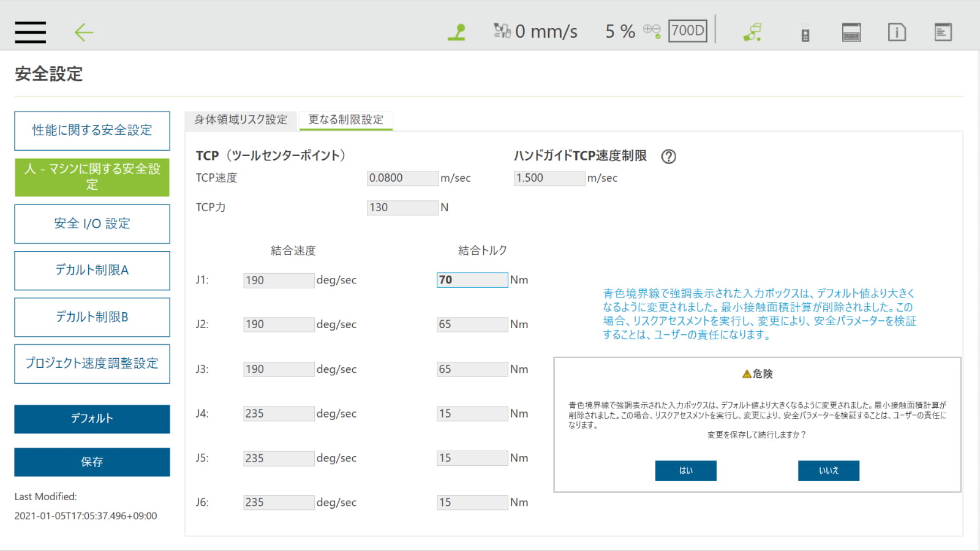
Task: Edit J5 joint torque field
Action: pos(472,459)
